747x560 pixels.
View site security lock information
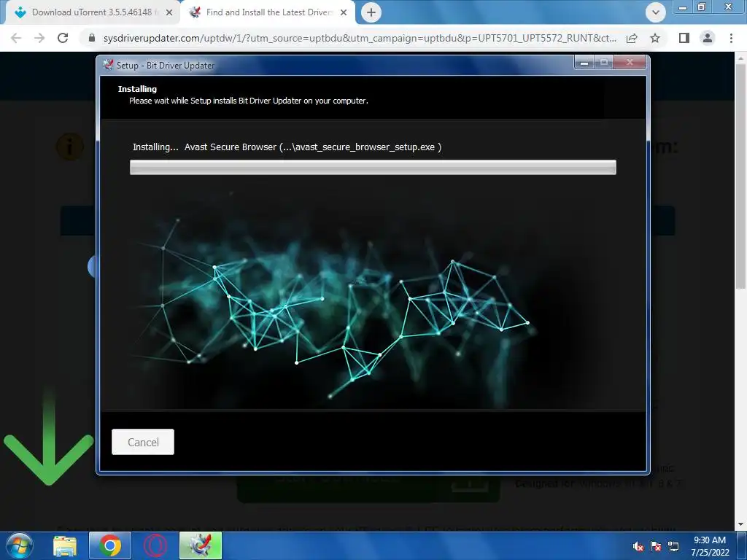92,38
